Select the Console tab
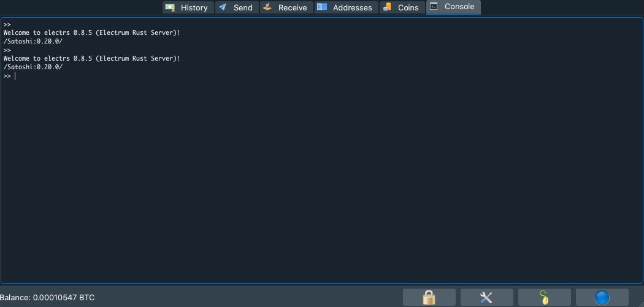644x307 pixels. click(453, 7)
